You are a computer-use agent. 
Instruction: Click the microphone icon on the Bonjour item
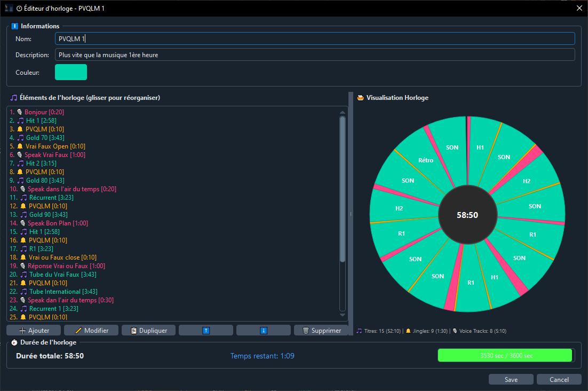click(19, 112)
